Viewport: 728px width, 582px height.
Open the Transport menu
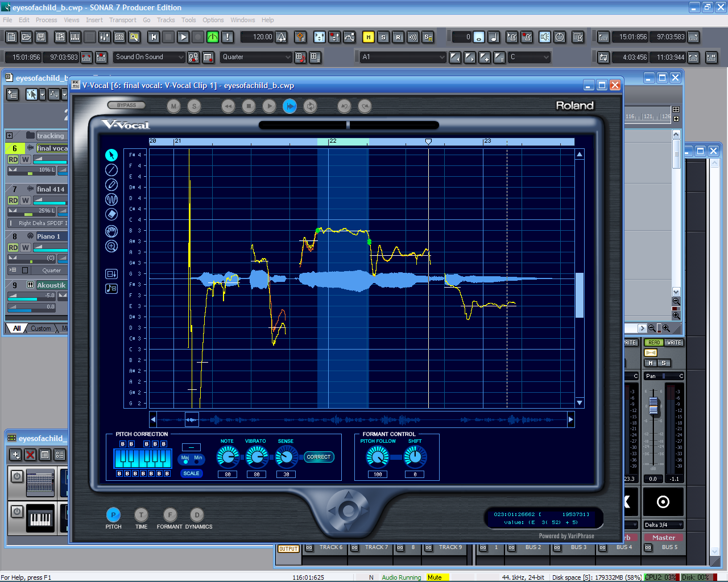tap(123, 20)
